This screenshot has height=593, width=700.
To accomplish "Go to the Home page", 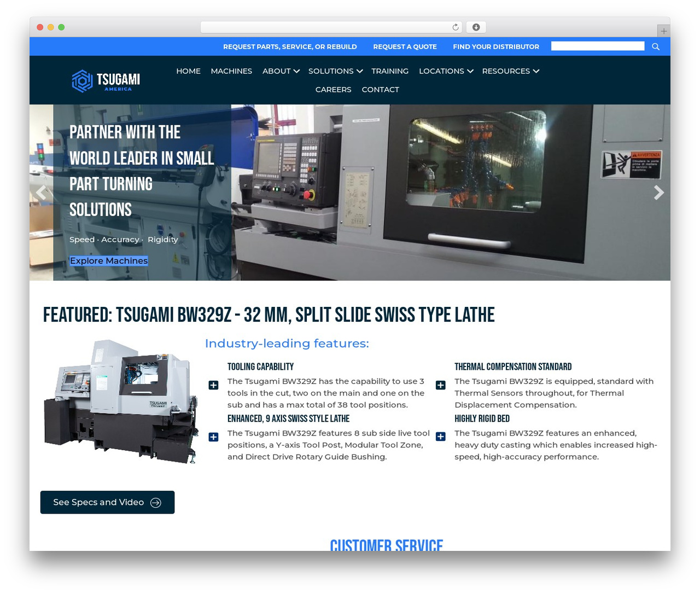I will coord(188,71).
